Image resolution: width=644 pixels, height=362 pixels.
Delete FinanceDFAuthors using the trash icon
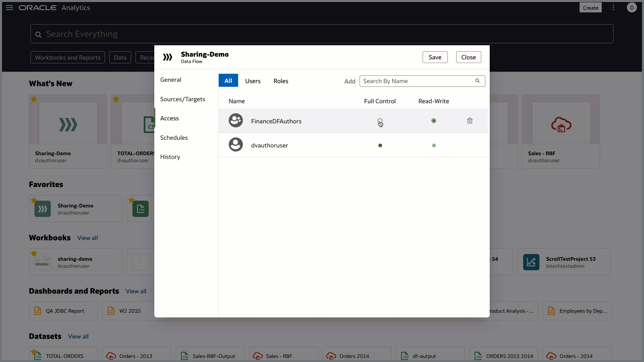(470, 121)
